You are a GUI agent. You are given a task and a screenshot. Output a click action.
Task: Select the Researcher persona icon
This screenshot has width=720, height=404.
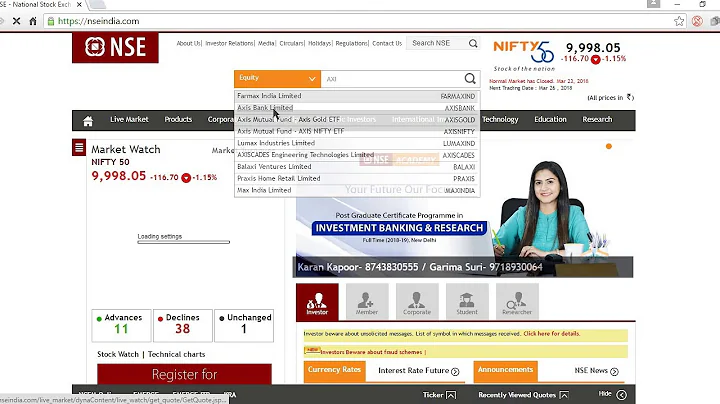tap(517, 302)
